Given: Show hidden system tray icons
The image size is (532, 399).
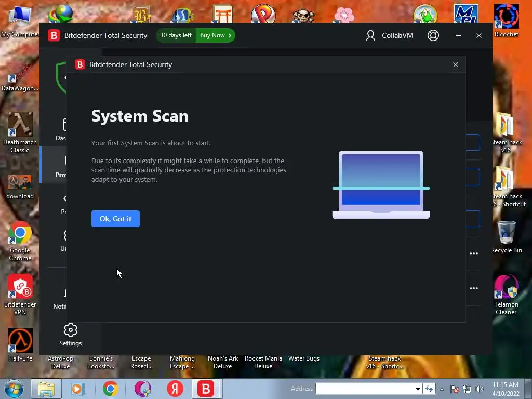Looking at the screenshot, I should (x=442, y=389).
